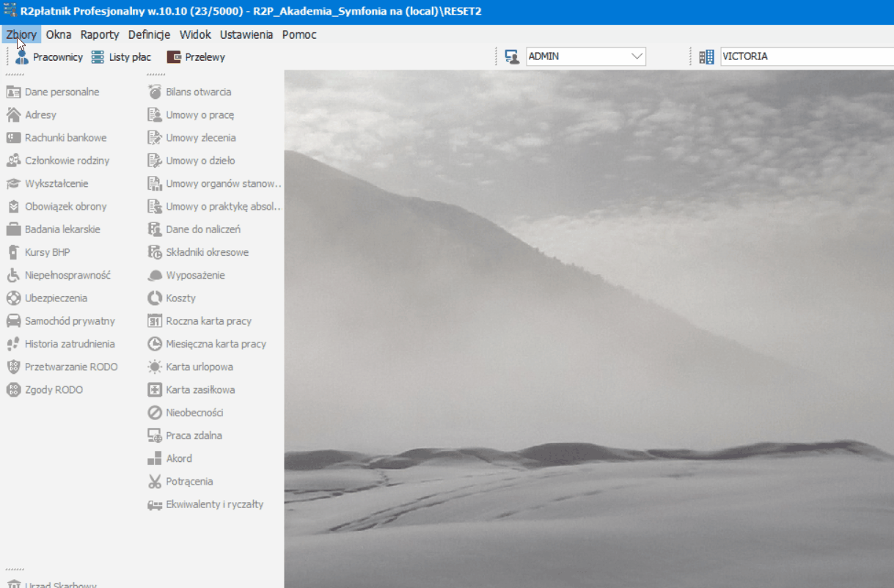894x588 pixels.
Task: Click the Samochód prywatny car icon
Action: 13,321
